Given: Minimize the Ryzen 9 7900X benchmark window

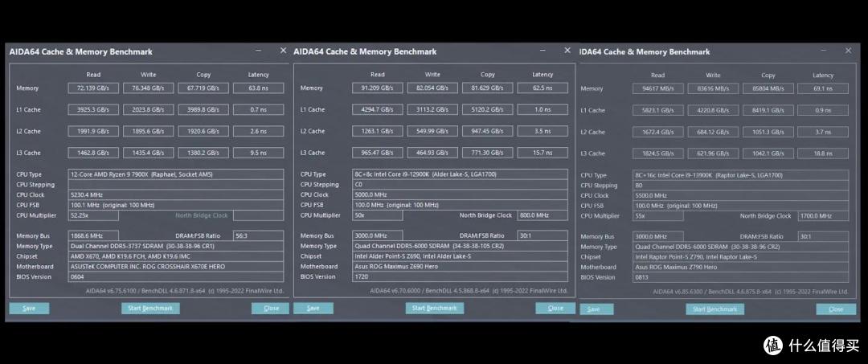Looking at the screenshot, I should coord(259,51).
